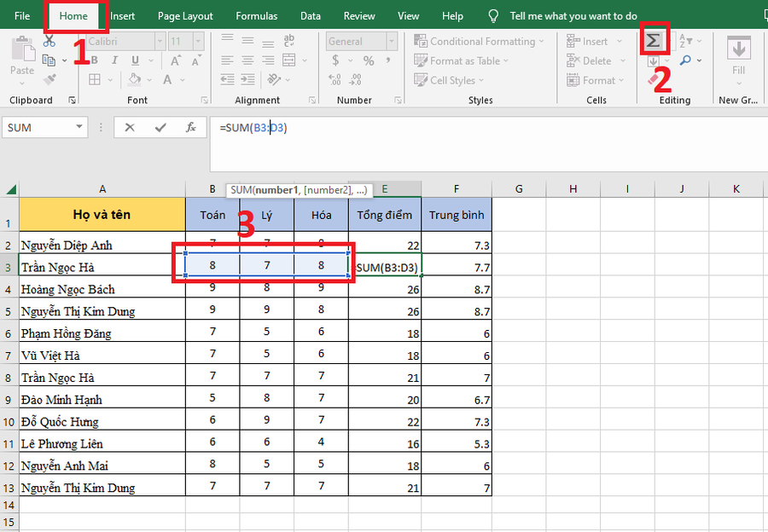
Task: Toggle Bold formatting
Action: point(94,61)
